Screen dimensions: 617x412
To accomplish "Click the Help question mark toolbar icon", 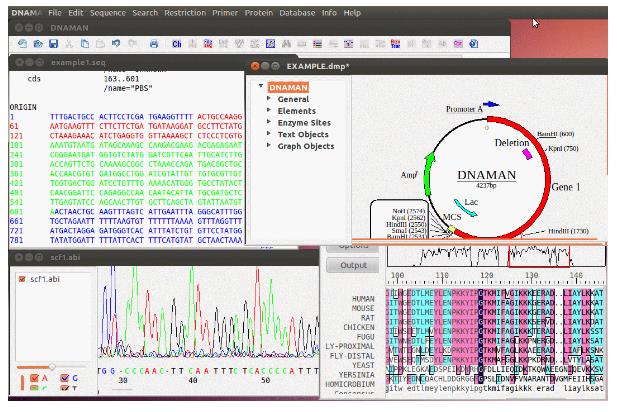I will coord(474,44).
